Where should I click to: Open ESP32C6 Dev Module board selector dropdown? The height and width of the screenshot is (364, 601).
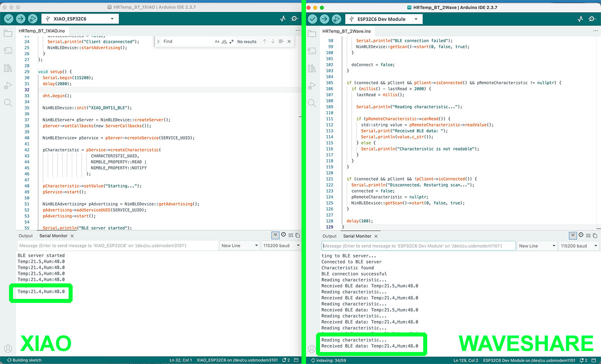click(x=384, y=19)
